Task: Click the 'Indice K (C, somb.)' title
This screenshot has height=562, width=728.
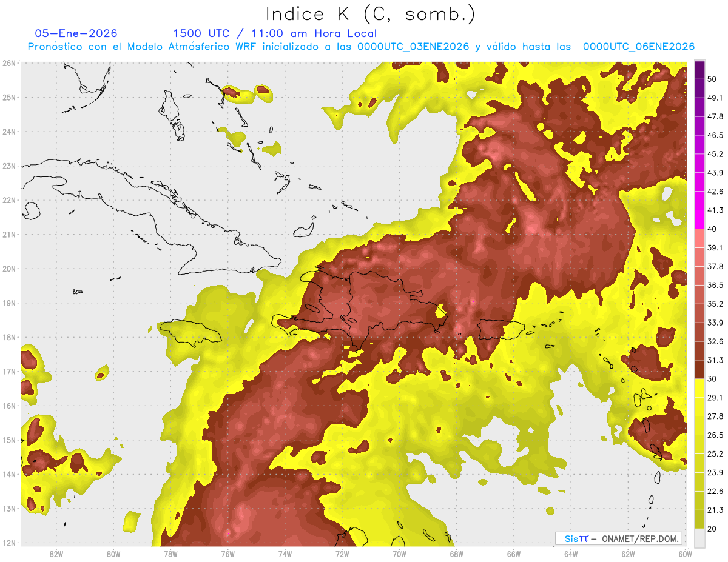Action: pyautogui.click(x=370, y=14)
